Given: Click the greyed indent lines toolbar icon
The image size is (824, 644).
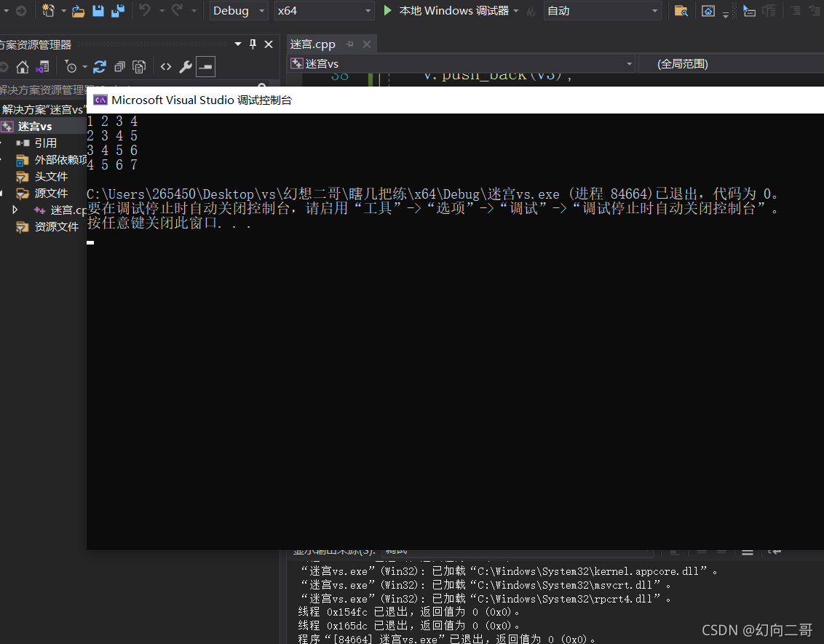Looking at the screenshot, I should pos(769,10).
